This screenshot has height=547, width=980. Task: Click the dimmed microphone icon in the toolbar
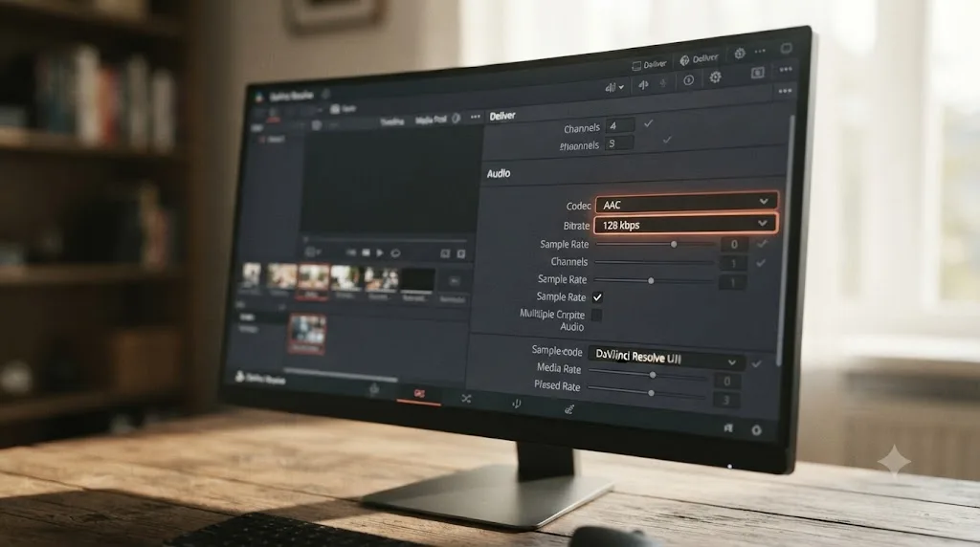pos(663,83)
